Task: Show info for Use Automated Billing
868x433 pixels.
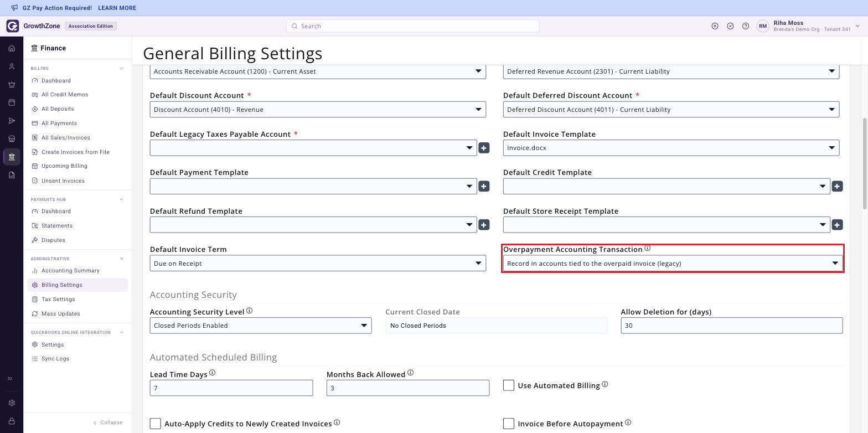Action: point(605,384)
